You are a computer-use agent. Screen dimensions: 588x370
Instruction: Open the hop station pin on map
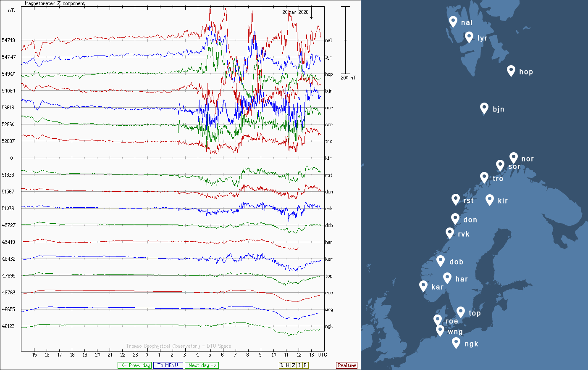511,71
